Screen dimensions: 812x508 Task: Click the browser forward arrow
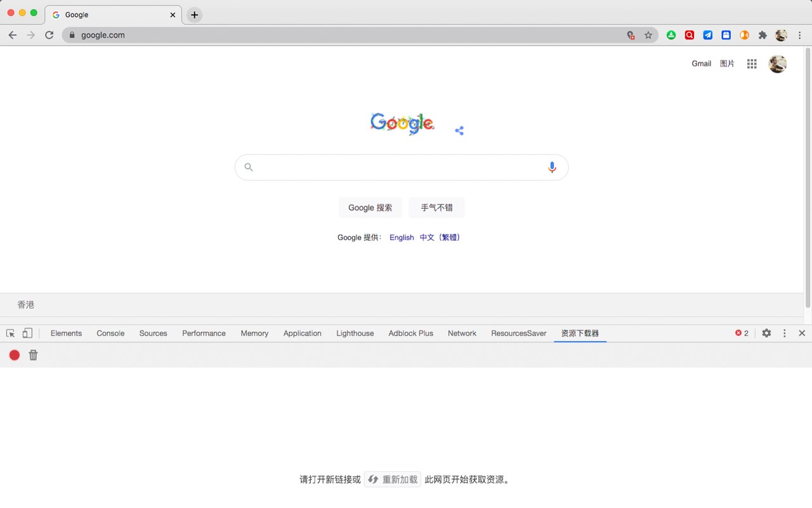pyautogui.click(x=30, y=35)
